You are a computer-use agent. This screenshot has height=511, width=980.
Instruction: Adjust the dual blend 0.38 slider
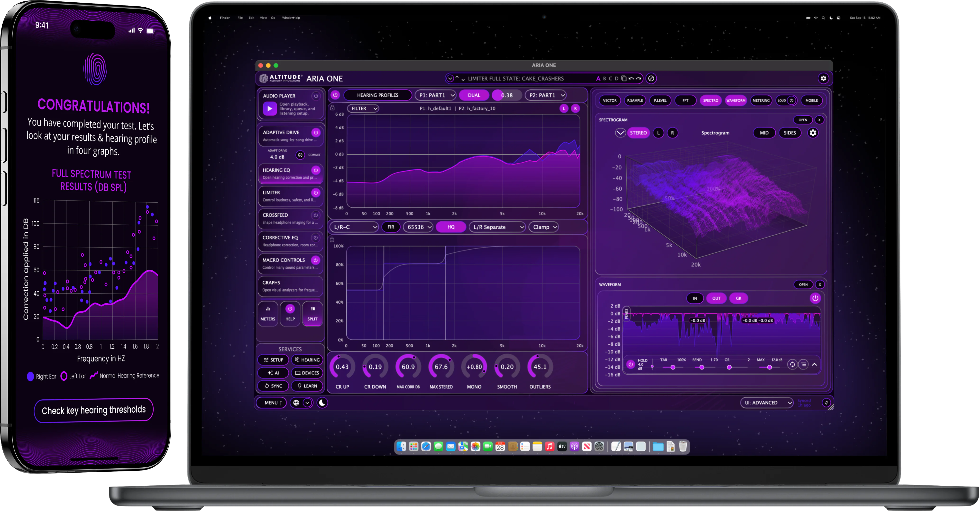pyautogui.click(x=507, y=95)
